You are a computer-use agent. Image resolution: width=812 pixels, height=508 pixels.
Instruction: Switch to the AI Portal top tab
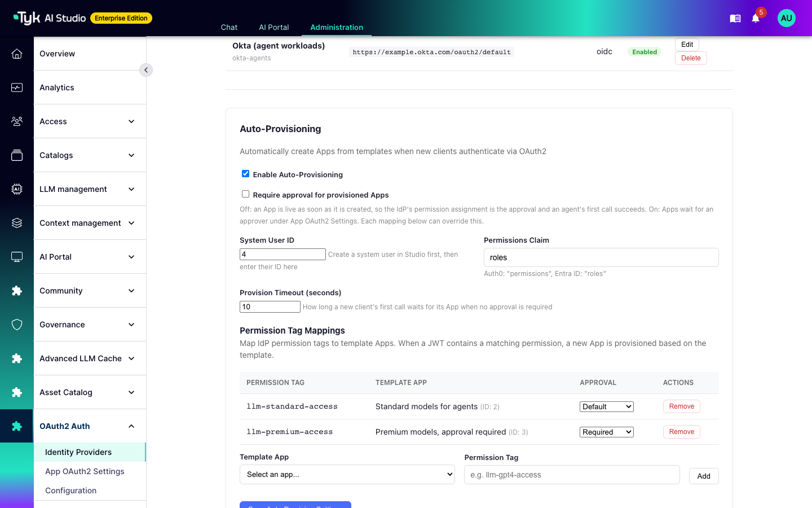(274, 27)
